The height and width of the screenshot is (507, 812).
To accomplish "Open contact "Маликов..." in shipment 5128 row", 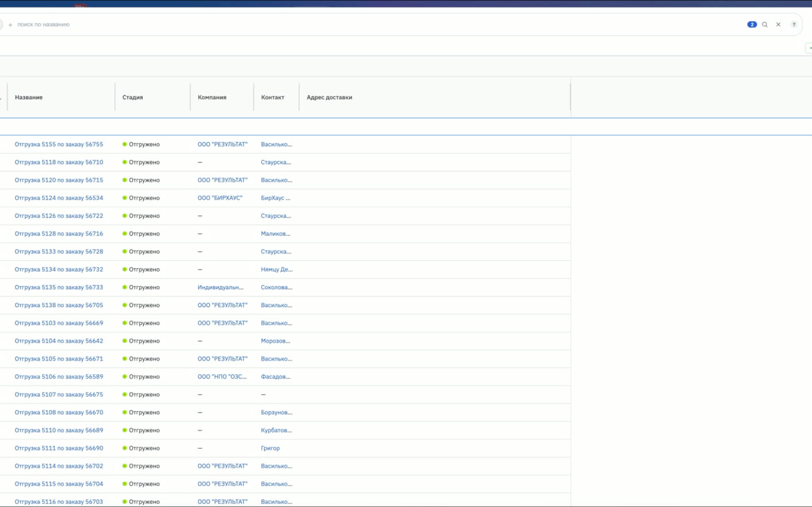I will (x=275, y=234).
